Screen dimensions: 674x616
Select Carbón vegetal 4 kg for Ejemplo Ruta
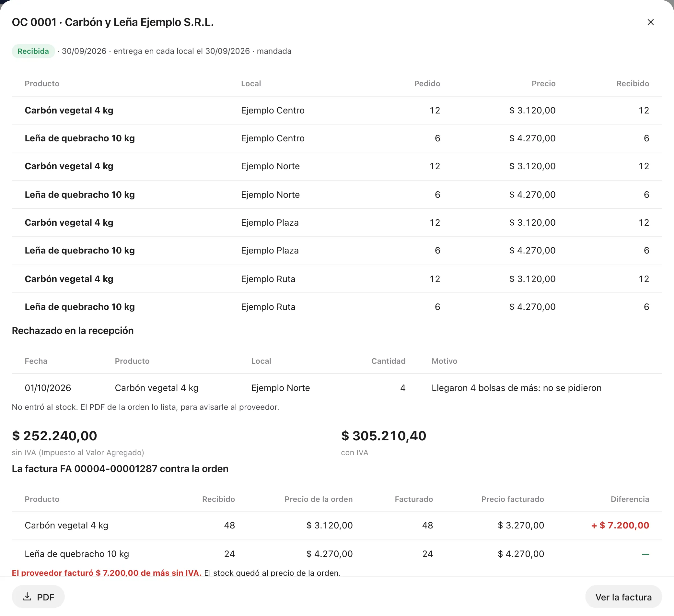coord(337,279)
